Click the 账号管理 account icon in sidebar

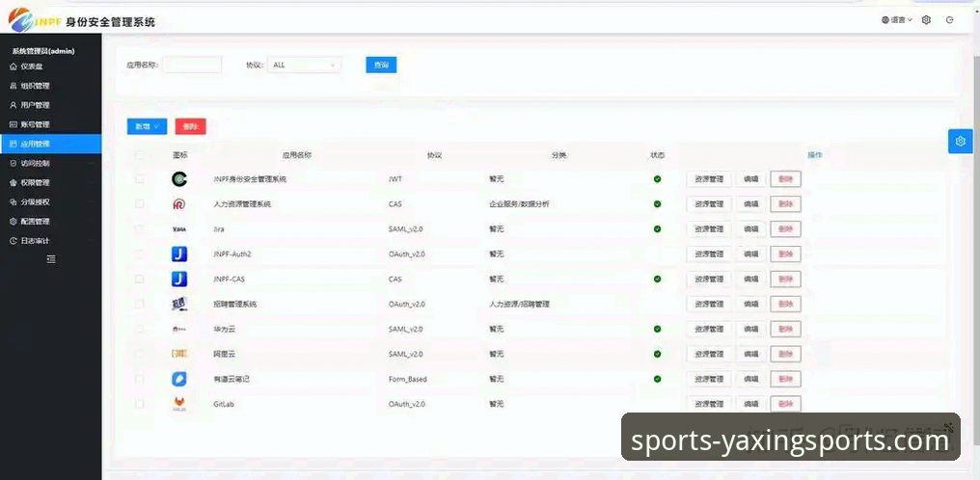pos(14,124)
